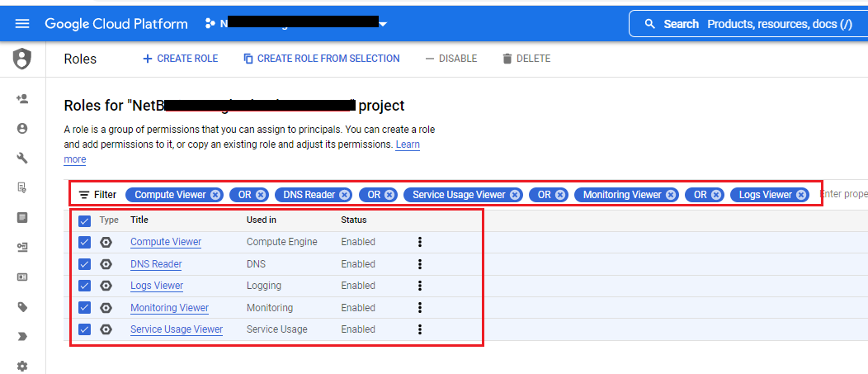The image size is (868, 374).
Task: Sort by the Used in column header
Action: coord(262,220)
